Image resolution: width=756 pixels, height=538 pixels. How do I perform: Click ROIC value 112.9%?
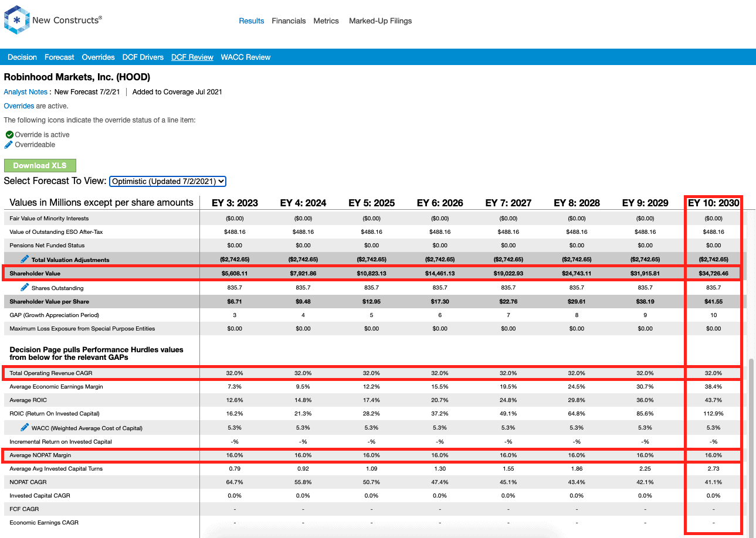[x=714, y=414]
